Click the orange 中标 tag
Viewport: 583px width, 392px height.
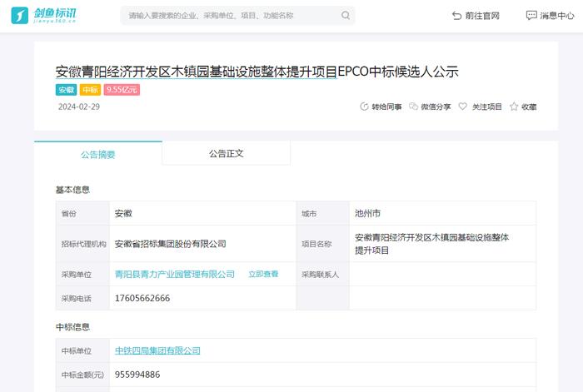pyautogui.click(x=90, y=90)
